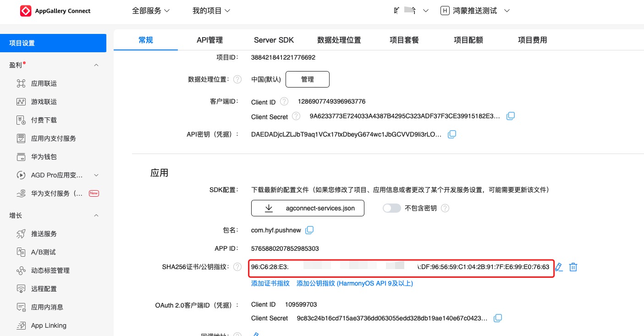644x336 pixels.
Task: Open 应用内支付服务 in the sidebar
Action: [54, 138]
